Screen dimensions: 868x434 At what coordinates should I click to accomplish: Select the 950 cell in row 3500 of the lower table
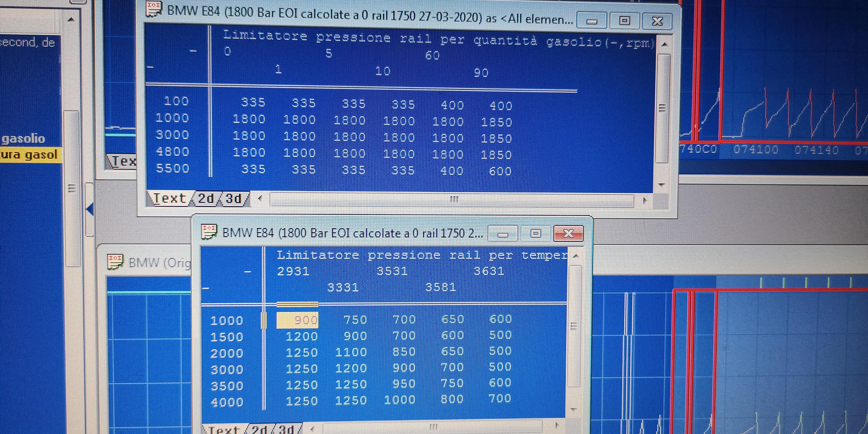(404, 384)
